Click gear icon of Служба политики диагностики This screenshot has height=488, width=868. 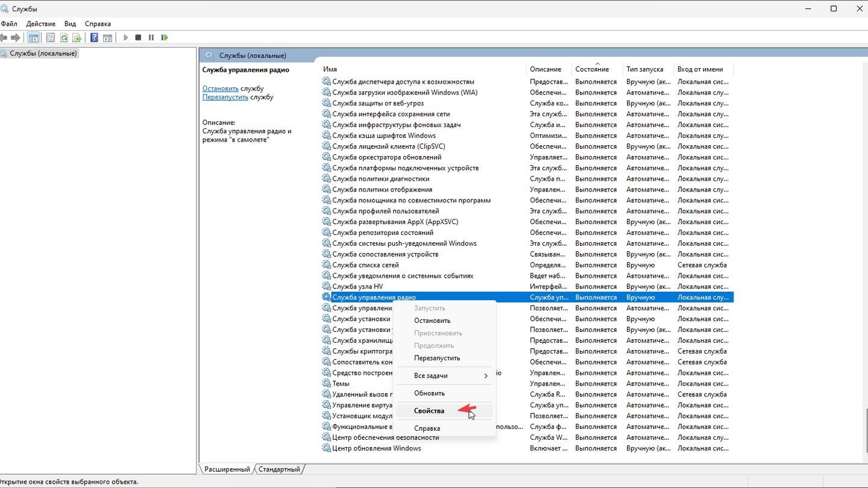(x=327, y=179)
